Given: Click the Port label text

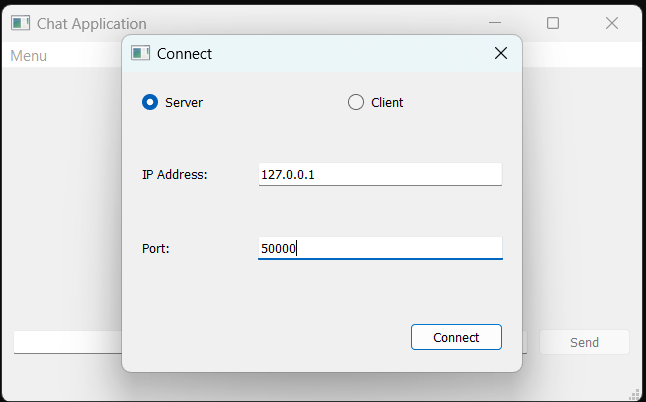Looking at the screenshot, I should point(156,249).
